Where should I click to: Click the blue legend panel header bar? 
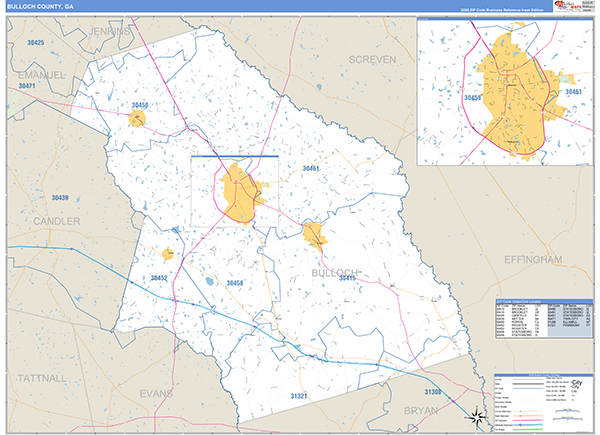click(544, 375)
